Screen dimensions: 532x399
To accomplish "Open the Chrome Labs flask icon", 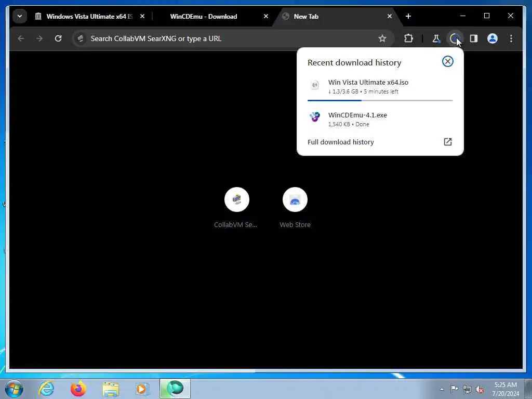I will point(436,38).
